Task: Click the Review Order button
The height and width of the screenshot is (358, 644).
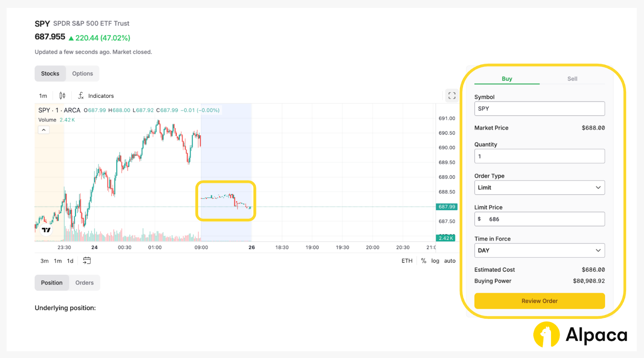Action: point(539,301)
